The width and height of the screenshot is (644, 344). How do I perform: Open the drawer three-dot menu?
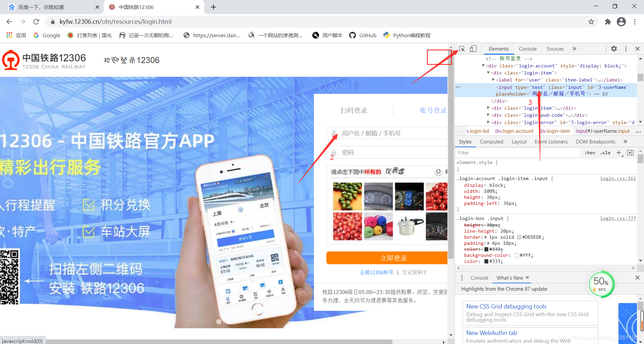pyautogui.click(x=462, y=278)
